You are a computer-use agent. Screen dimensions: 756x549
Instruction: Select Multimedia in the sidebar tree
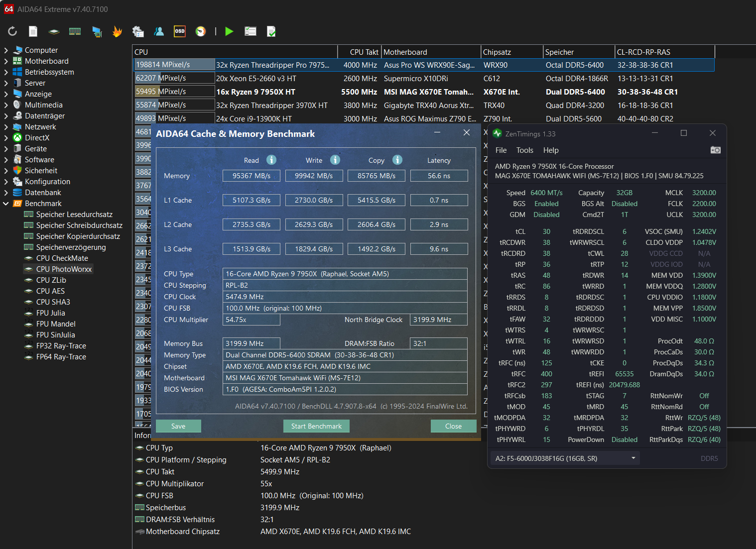point(44,105)
